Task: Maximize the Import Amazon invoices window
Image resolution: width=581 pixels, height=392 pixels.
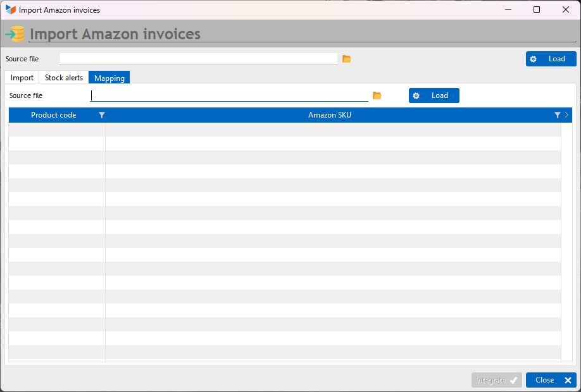Action: [537, 10]
